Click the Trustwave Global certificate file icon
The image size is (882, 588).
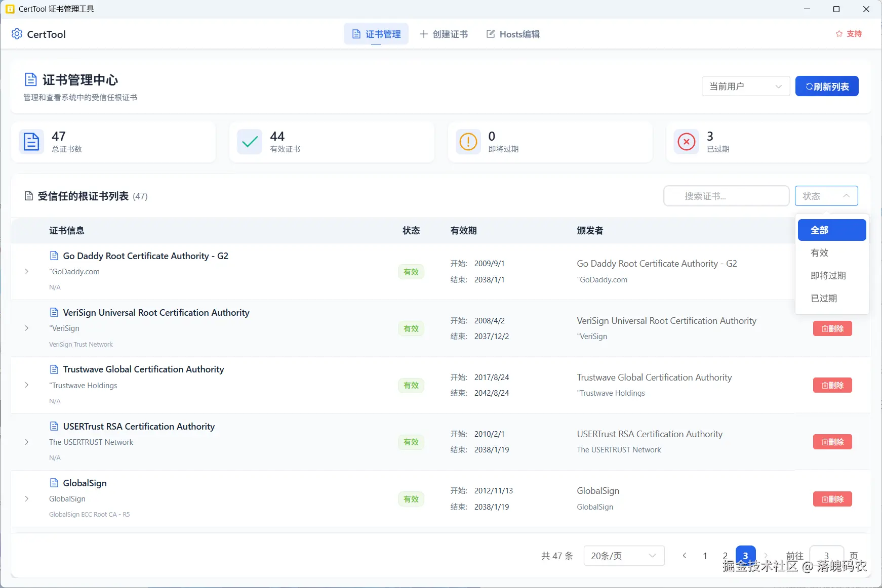click(x=54, y=369)
